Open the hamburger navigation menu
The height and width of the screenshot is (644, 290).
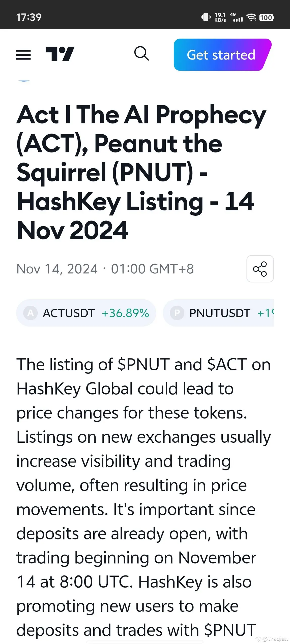click(23, 55)
